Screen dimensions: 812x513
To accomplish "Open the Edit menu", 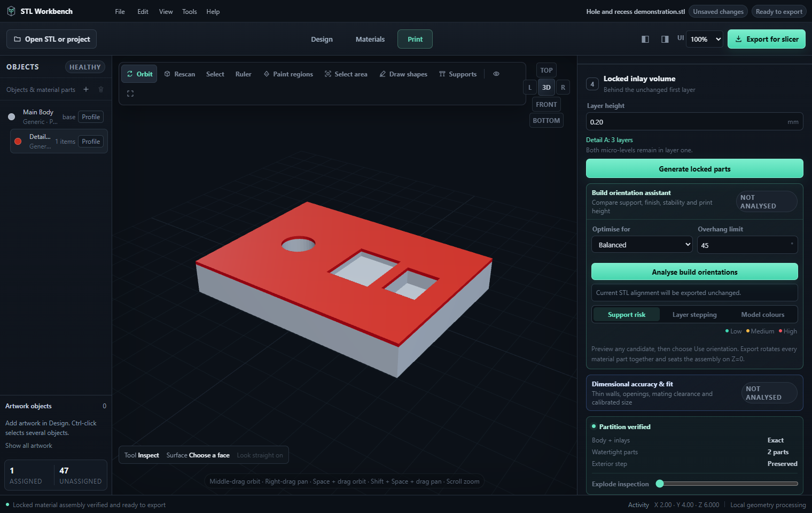I will (x=143, y=11).
